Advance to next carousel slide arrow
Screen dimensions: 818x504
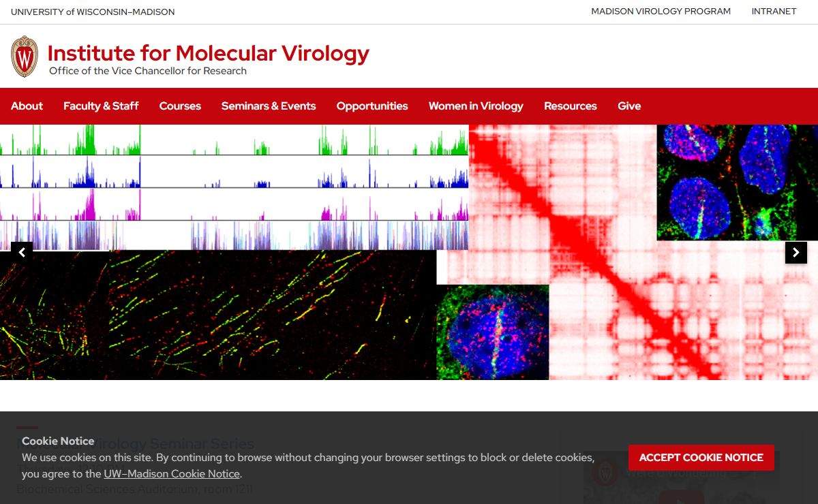point(796,253)
